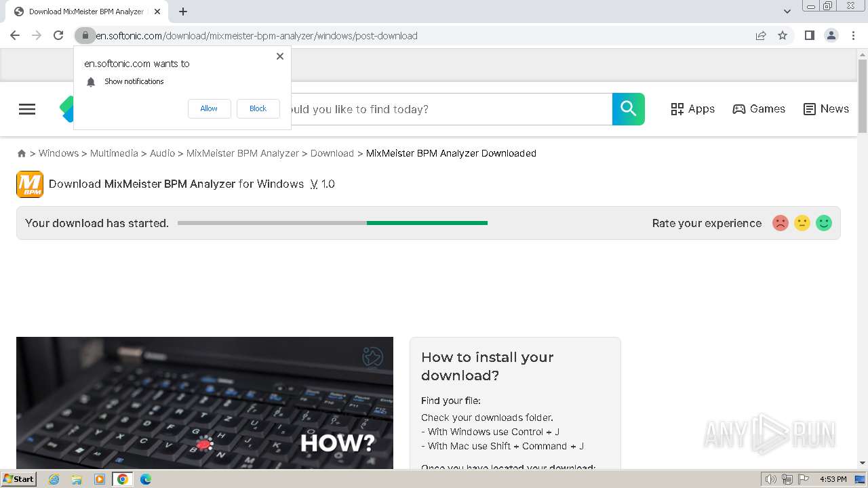Open the browser side panel
The image size is (868, 488).
(809, 35)
